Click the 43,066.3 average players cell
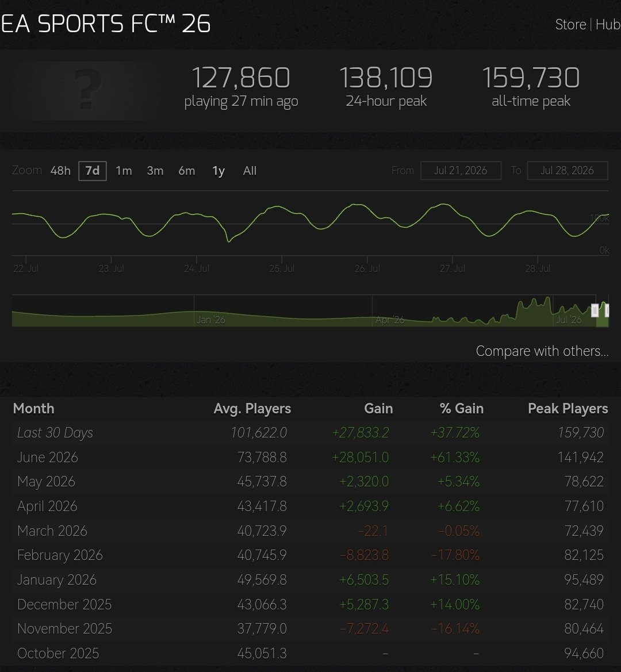Image resolution: width=621 pixels, height=672 pixels. (262, 604)
